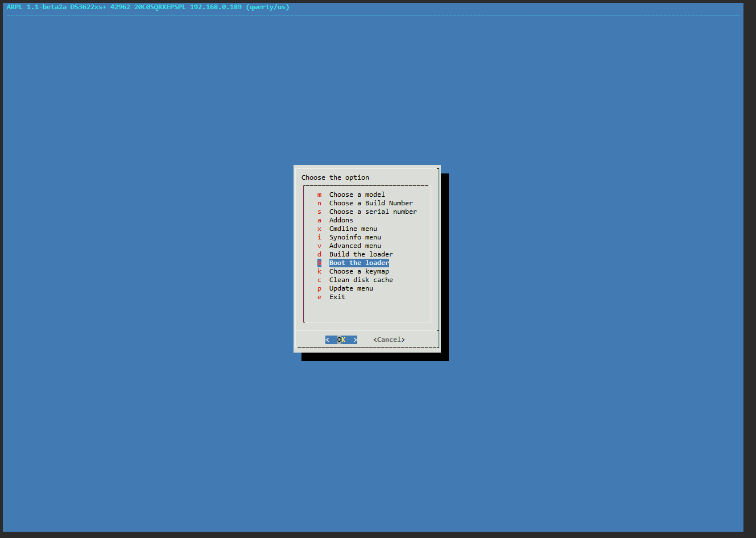
Task: Select the Exit option in the list
Action: 337,297
